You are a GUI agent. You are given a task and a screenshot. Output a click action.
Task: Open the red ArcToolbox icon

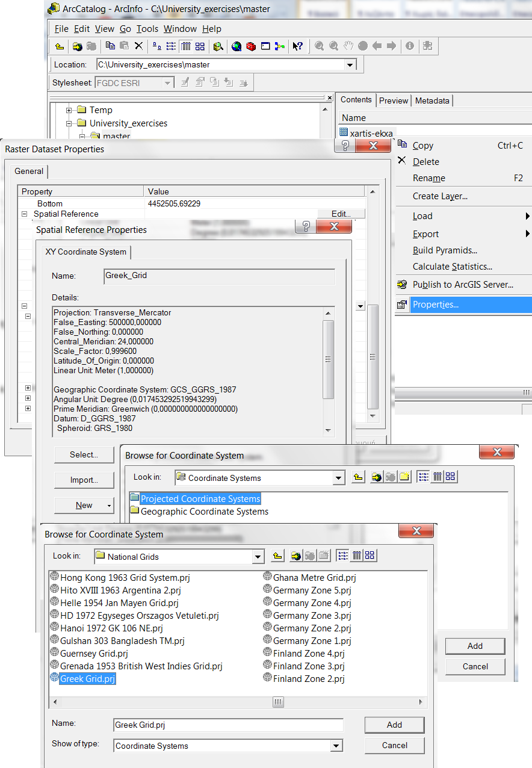(x=251, y=46)
